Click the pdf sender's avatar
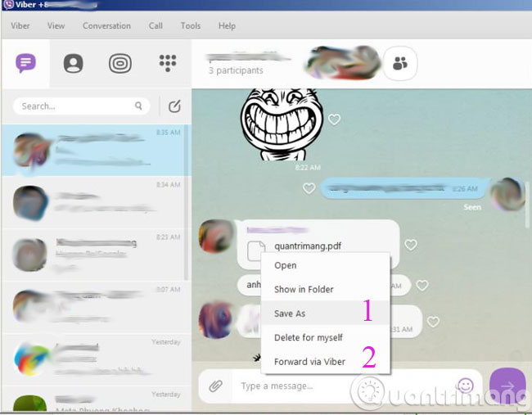The height and width of the screenshot is (415, 532). pos(216,237)
